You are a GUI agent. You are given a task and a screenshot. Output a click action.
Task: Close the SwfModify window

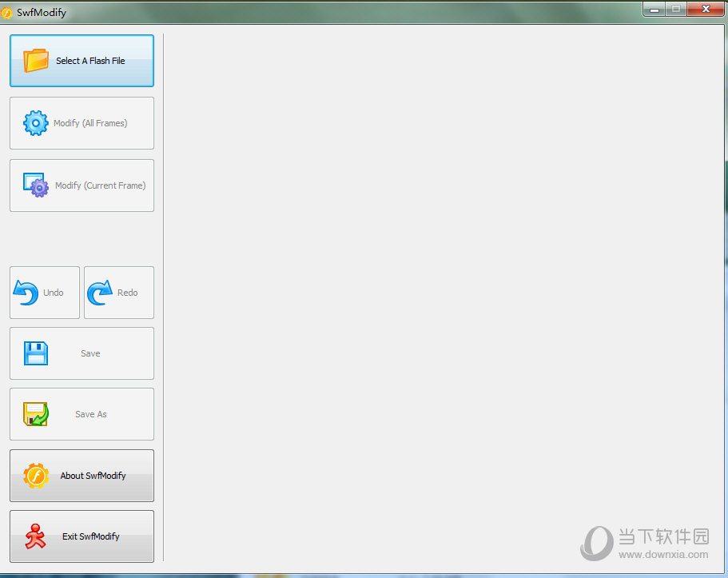[706, 10]
